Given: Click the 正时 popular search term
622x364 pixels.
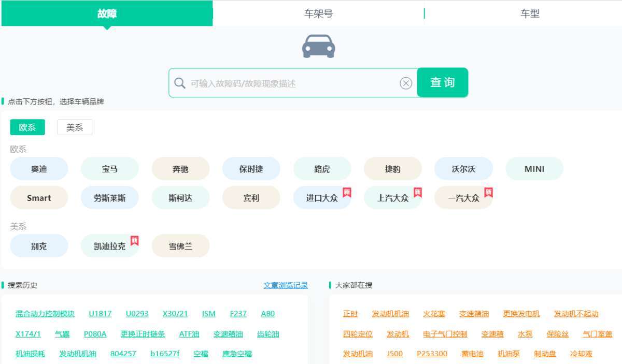Looking at the screenshot, I should (x=350, y=313).
